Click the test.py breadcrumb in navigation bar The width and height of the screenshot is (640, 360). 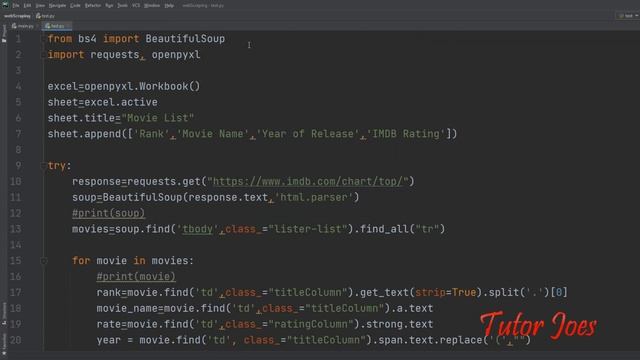(45, 16)
